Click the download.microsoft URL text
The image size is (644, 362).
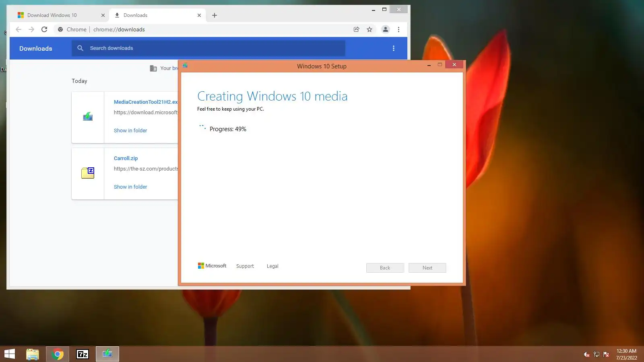pyautogui.click(x=146, y=113)
